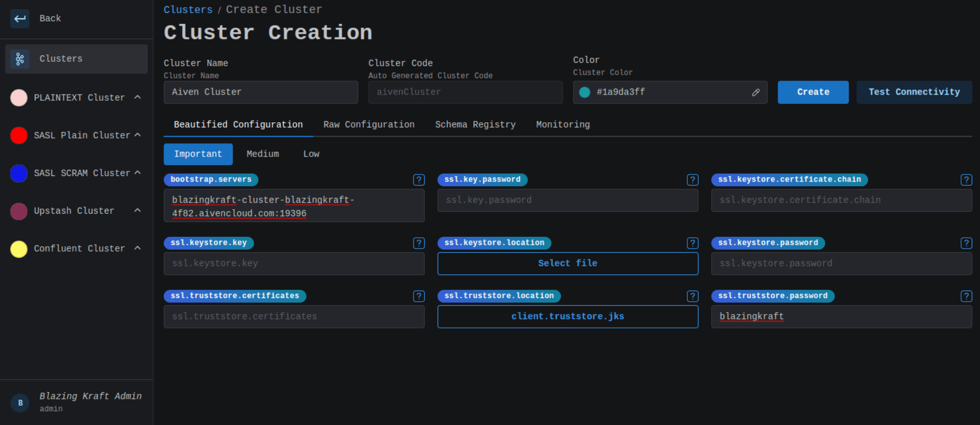This screenshot has height=425, width=980.
Task: Open help for ssl.keystore.password
Action: tap(966, 243)
